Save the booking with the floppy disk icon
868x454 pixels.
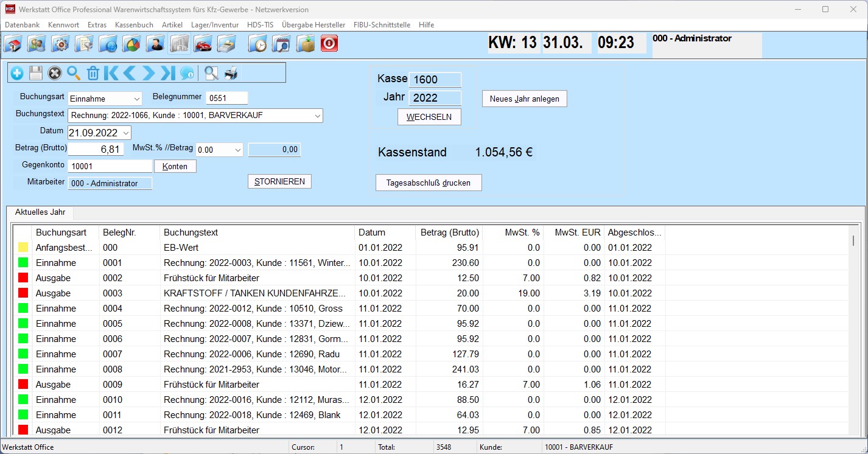[36, 74]
